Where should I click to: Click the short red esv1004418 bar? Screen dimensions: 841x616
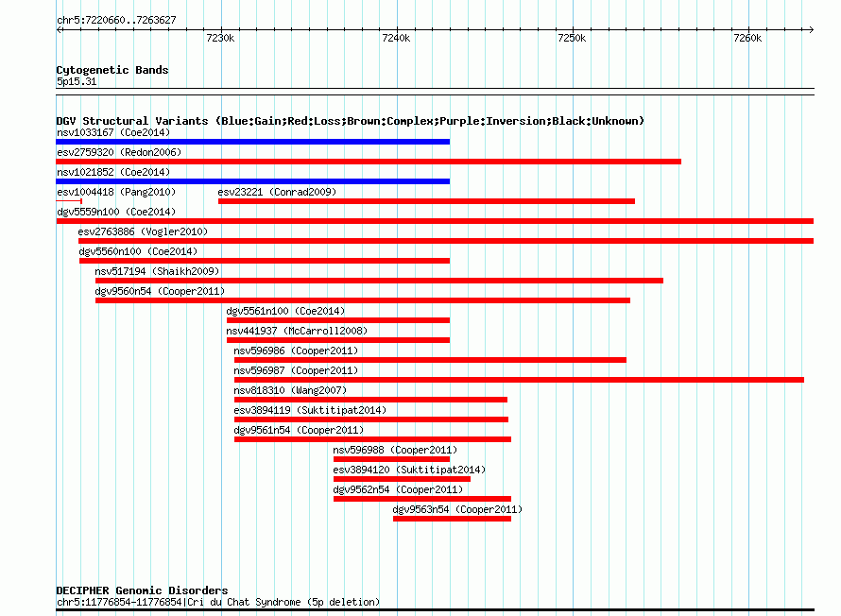point(69,201)
